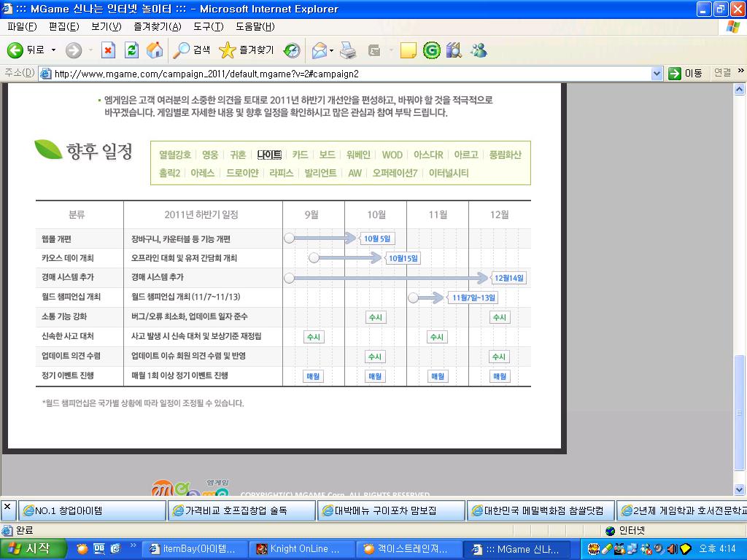This screenshot has height=560, width=747.
Task: Click the vertical scrollbar down arrow
Action: 740,489
